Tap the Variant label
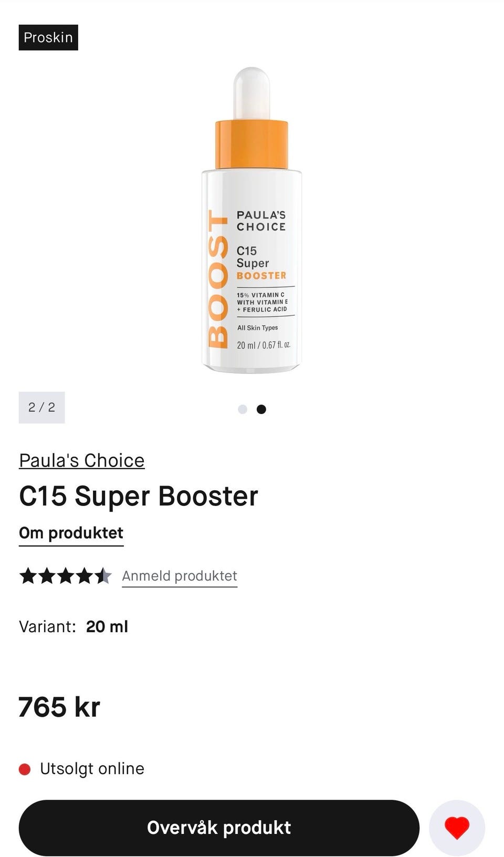Image resolution: width=504 pixels, height=857 pixels. pyautogui.click(x=47, y=626)
